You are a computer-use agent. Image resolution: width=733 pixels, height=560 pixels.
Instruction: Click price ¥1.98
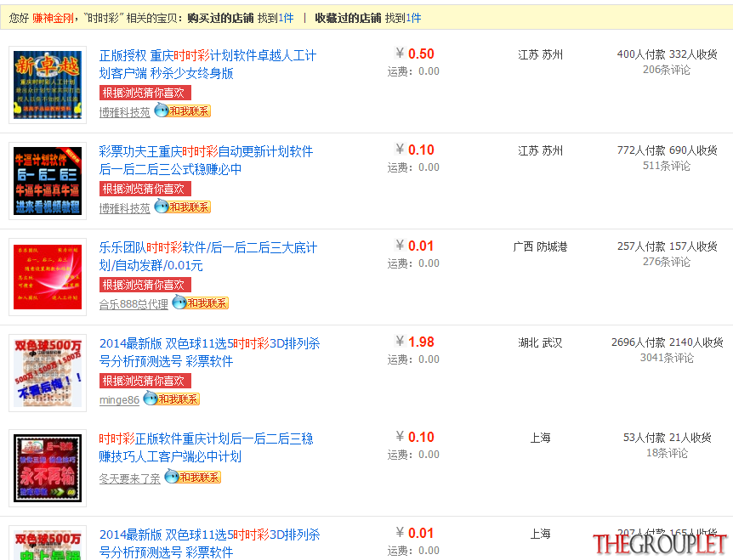pos(415,342)
